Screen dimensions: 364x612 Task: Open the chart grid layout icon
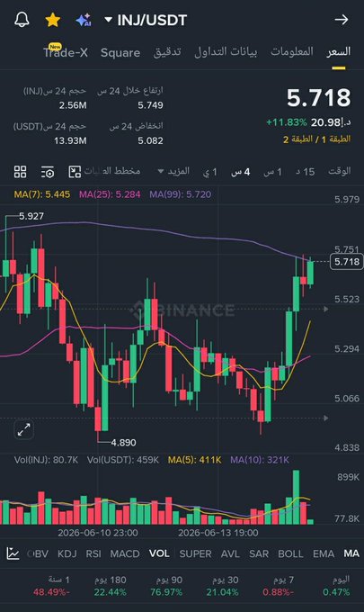(21, 172)
